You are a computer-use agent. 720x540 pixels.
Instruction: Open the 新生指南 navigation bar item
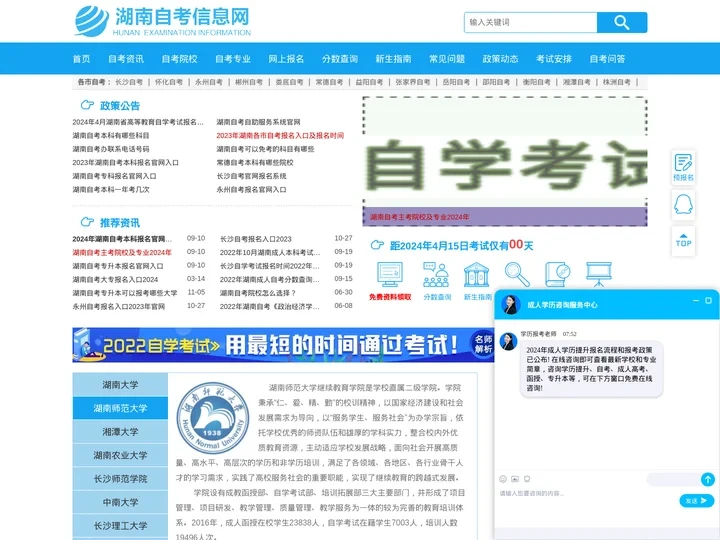pos(394,59)
